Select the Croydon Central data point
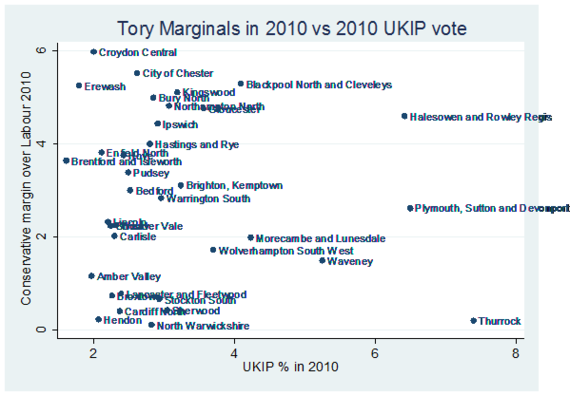 93,52
